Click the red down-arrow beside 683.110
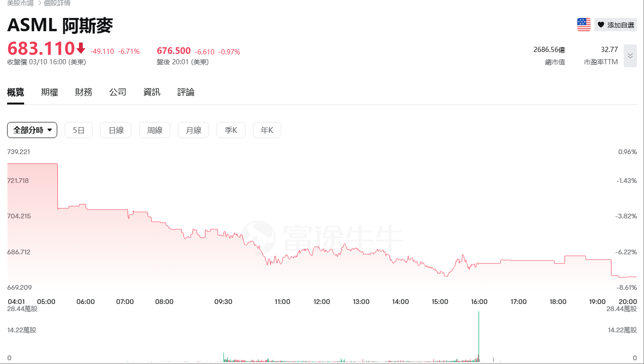This screenshot has height=364, width=644. click(81, 48)
